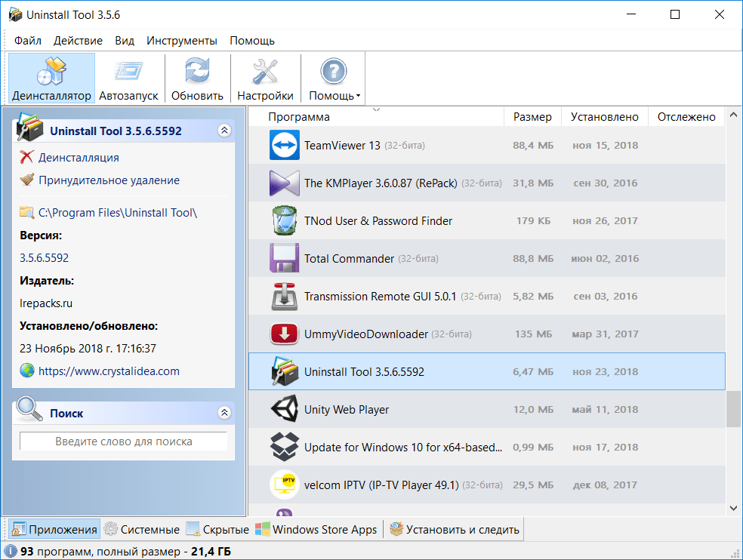The width and height of the screenshot is (743, 560).
Task: Click the ноя 15, 2018 install date
Action: 605,146
